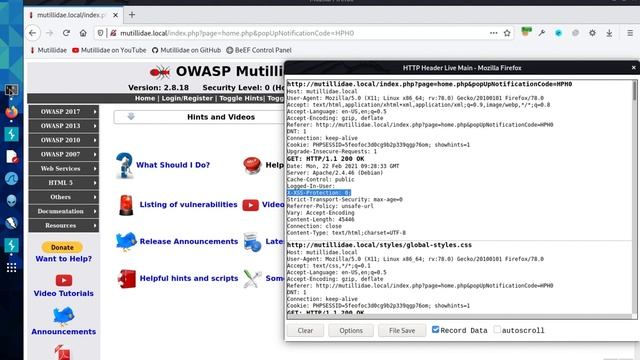Viewport: 640px width, 360px height.
Task: Open downloads arrow in Firefox toolbar
Action: [x=609, y=33]
